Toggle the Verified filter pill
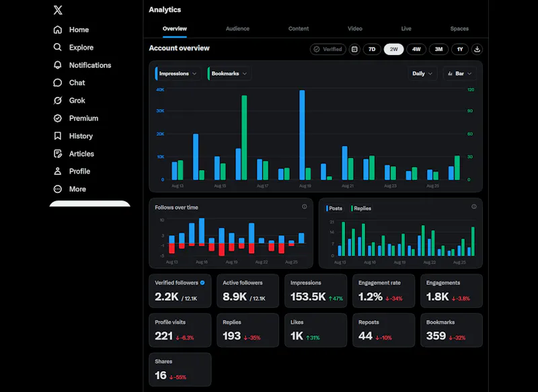The image size is (538, 392). click(x=328, y=49)
